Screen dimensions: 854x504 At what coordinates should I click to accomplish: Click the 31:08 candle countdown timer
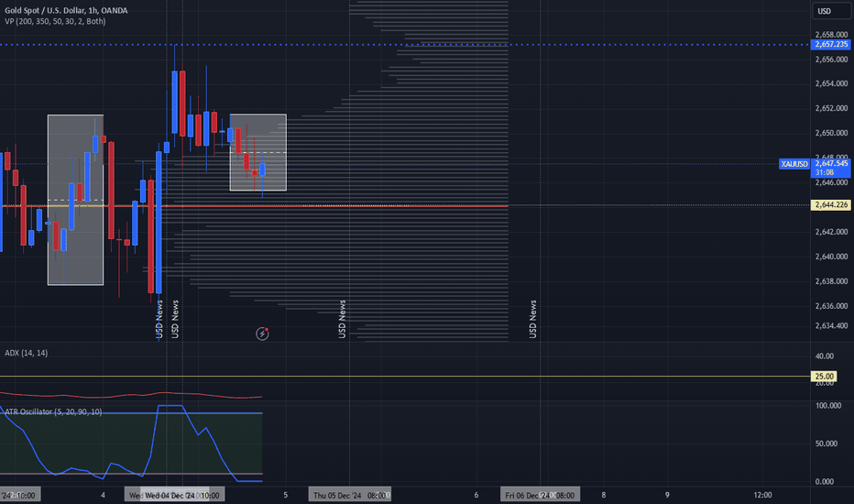[825, 172]
